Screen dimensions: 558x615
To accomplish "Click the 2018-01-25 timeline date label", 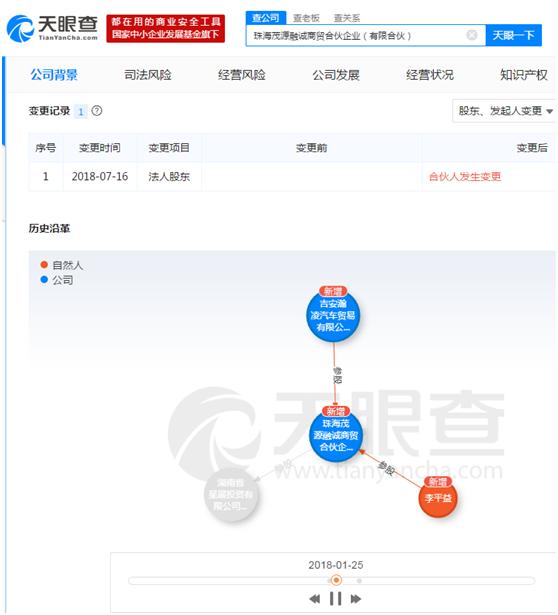I will [x=336, y=565].
